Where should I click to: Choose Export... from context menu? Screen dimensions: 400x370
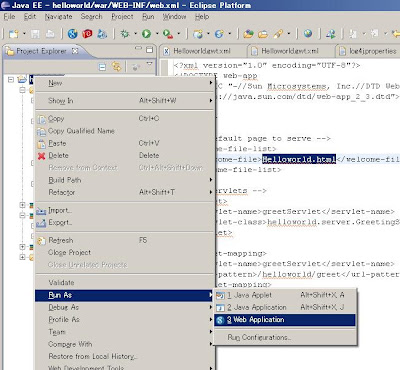click(x=125, y=223)
